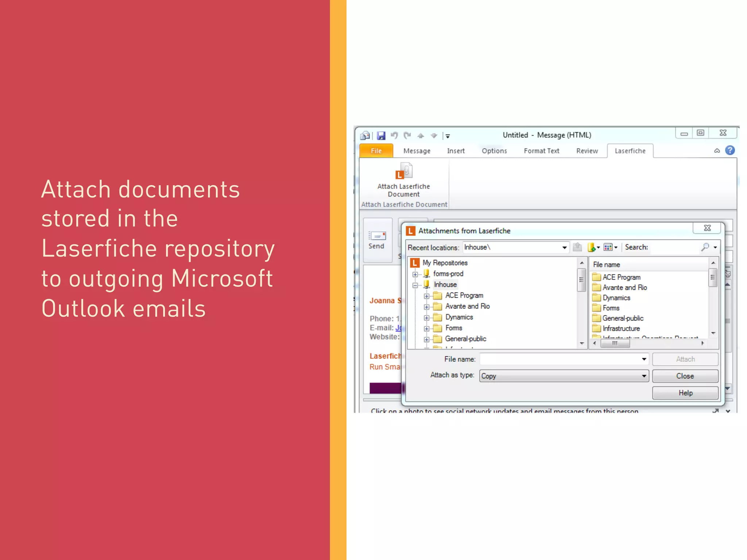Click the Help button in the dialog
This screenshot has width=747, height=560.
click(685, 393)
